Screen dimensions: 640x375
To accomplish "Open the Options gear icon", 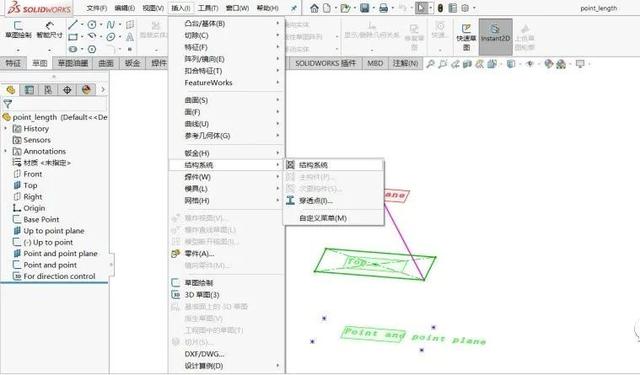I will (x=465, y=8).
